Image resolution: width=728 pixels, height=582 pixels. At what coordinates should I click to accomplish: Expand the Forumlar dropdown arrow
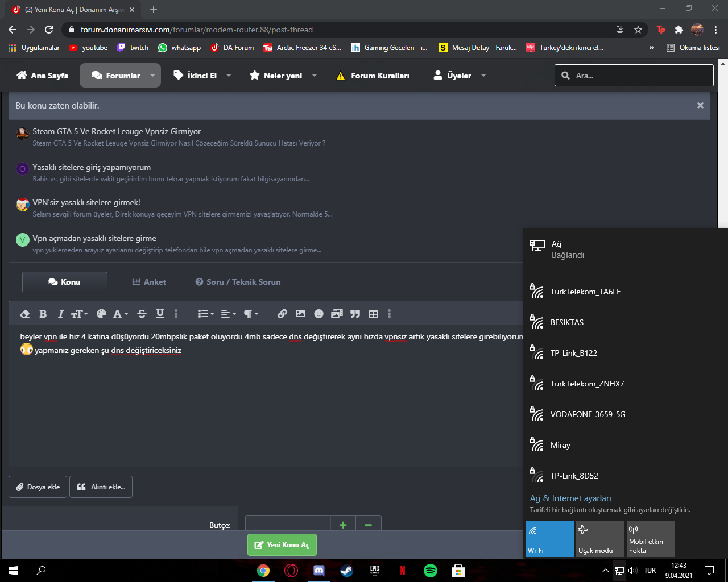(152, 76)
